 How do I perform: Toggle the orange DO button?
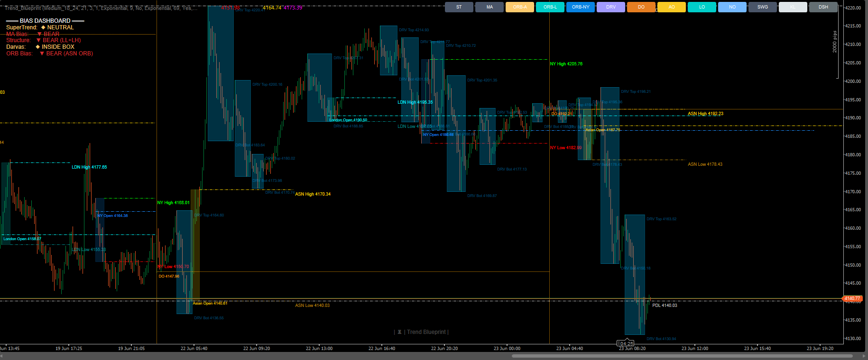point(641,7)
